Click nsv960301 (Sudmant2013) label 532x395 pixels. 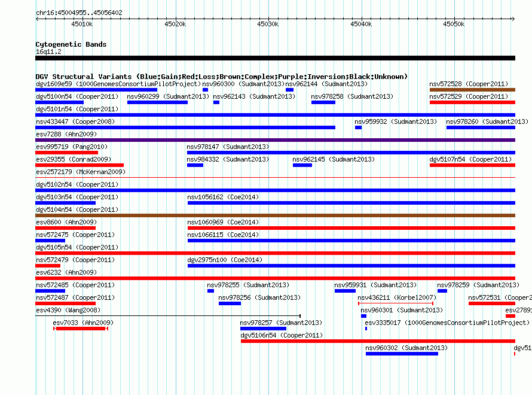(402, 310)
